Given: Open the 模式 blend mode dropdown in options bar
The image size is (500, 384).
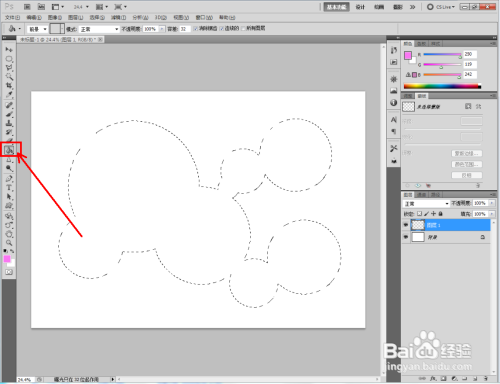Looking at the screenshot, I should coord(99,29).
